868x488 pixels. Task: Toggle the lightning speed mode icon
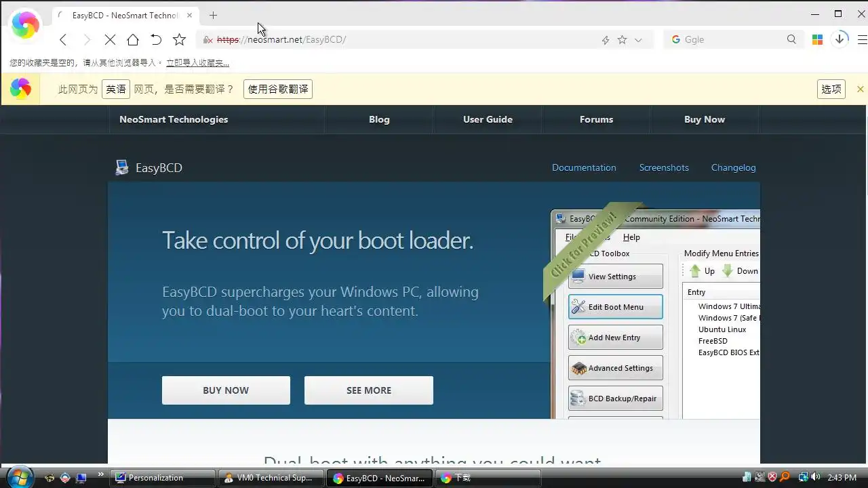(606, 40)
